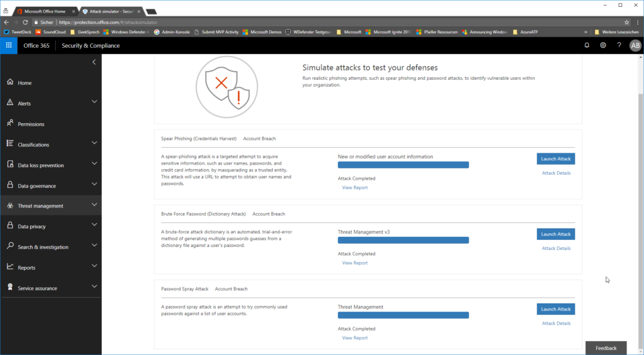
Task: Open the SoundCloud bookmark
Action: 50,32
